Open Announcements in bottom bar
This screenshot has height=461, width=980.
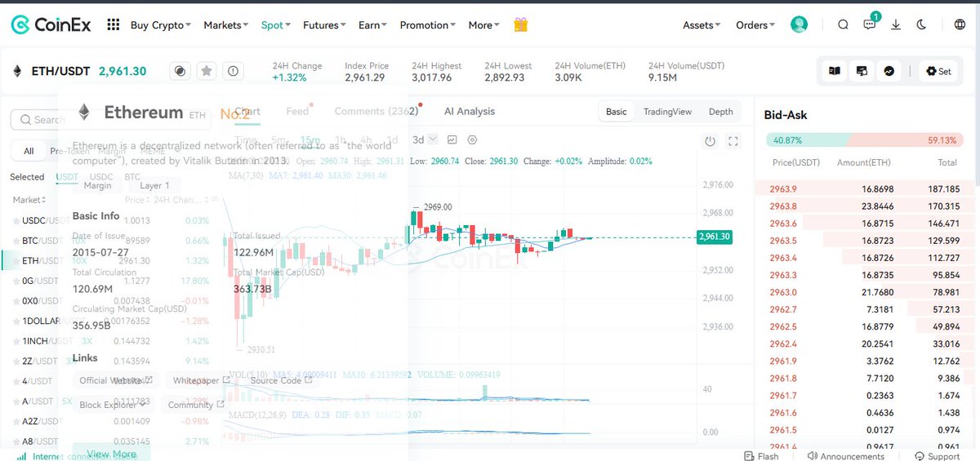coord(845,456)
